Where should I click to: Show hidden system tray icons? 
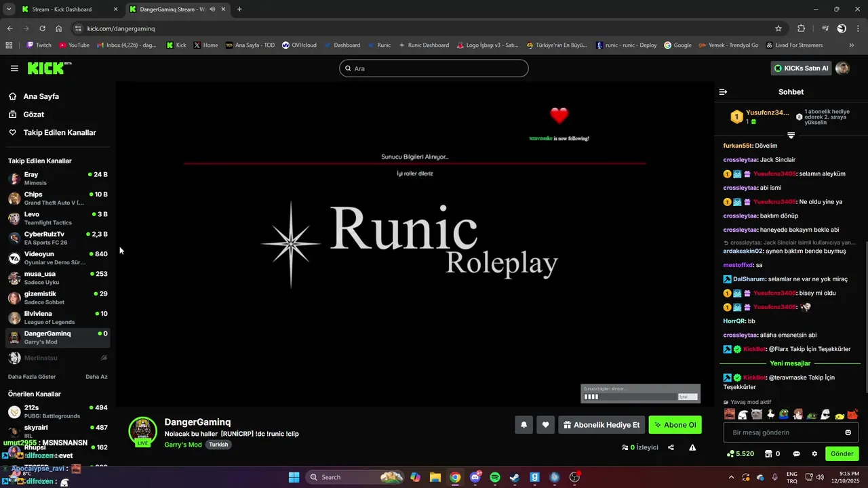point(731,477)
